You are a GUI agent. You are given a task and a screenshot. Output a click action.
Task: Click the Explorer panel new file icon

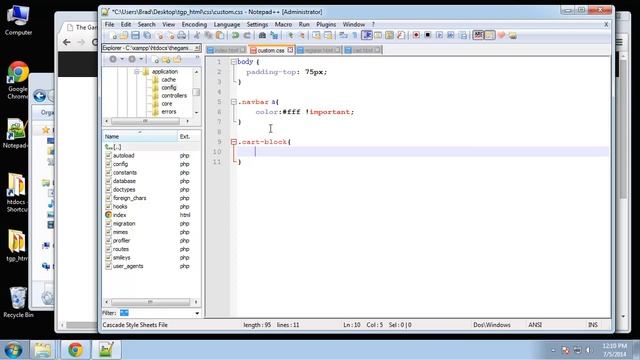click(155, 60)
